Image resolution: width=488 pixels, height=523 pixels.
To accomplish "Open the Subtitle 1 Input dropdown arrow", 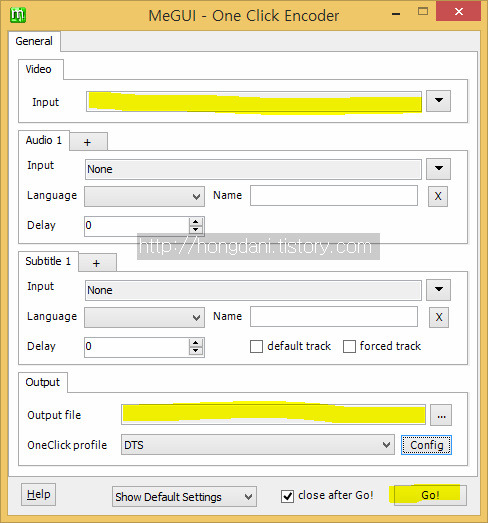I will click(438, 290).
